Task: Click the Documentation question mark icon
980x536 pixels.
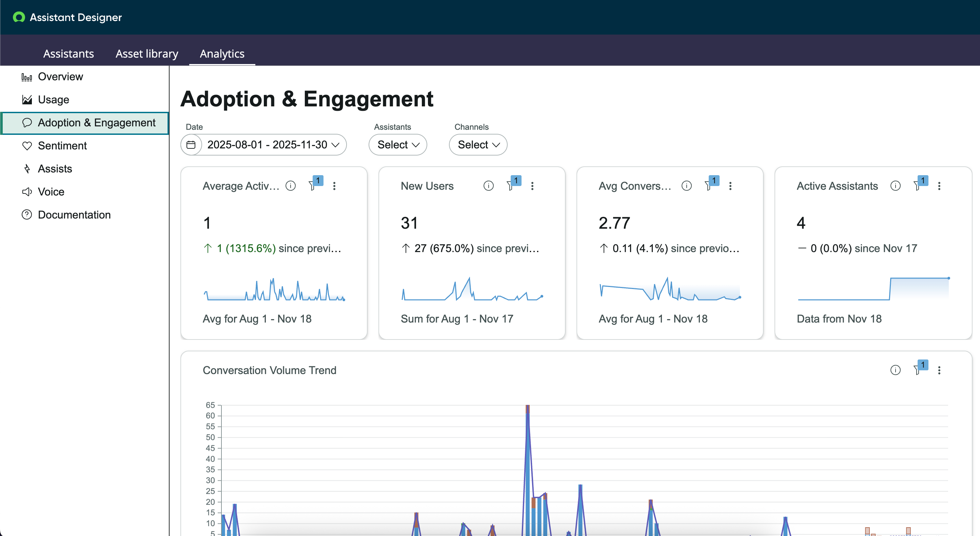Action: pyautogui.click(x=27, y=215)
